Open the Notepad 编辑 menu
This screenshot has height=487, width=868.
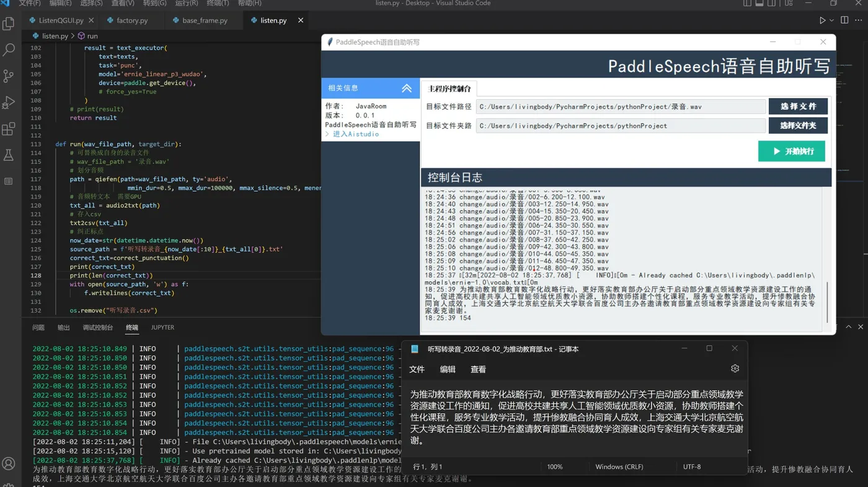tap(448, 369)
